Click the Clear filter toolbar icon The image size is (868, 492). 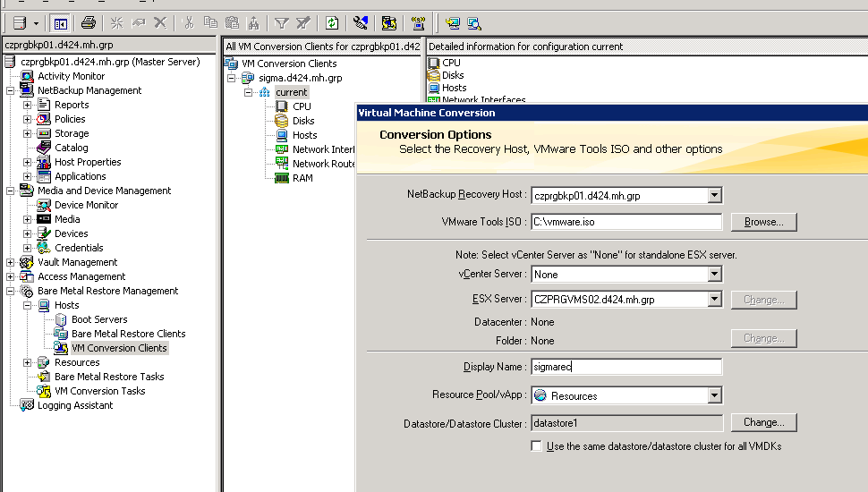point(302,22)
